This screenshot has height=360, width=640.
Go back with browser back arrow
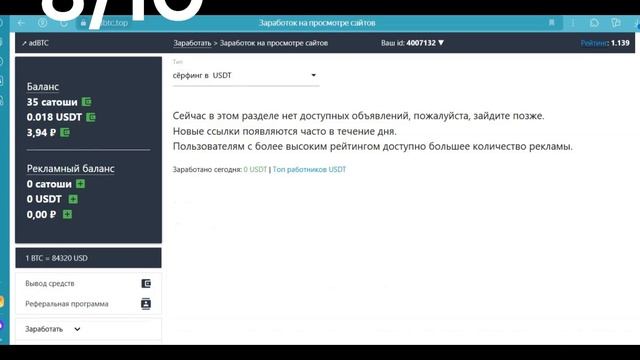[x=21, y=23]
